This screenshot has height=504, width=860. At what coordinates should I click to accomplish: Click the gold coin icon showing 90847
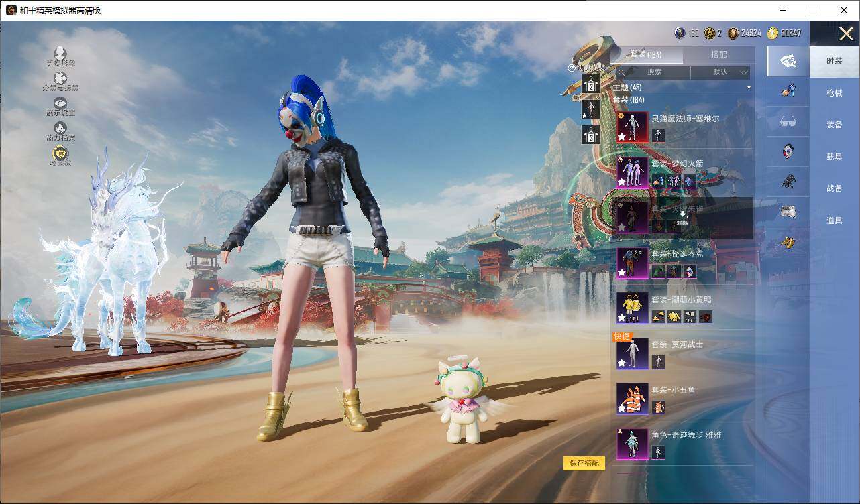773,33
